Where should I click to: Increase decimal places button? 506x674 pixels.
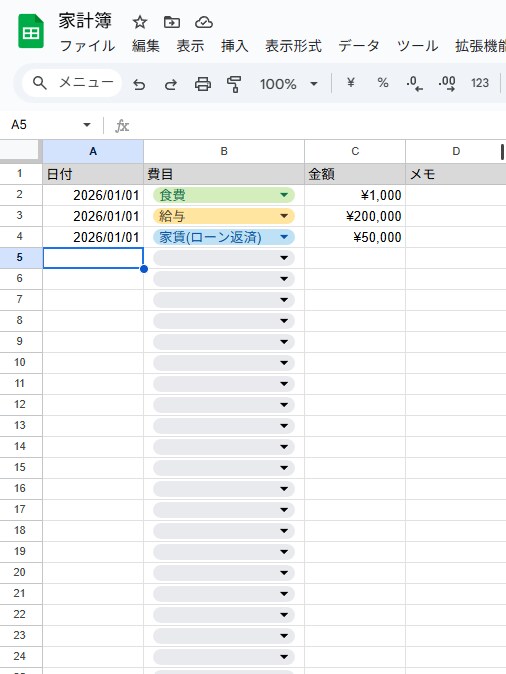point(447,83)
